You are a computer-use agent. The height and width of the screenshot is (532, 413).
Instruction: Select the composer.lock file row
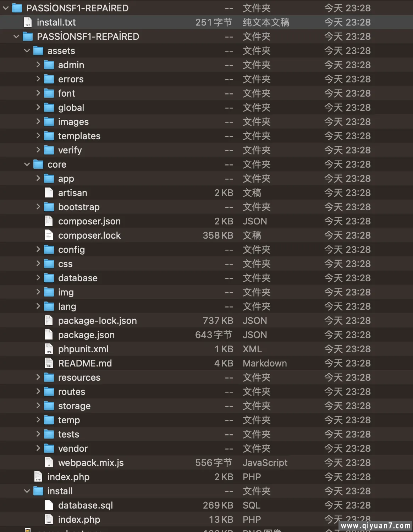pos(206,235)
